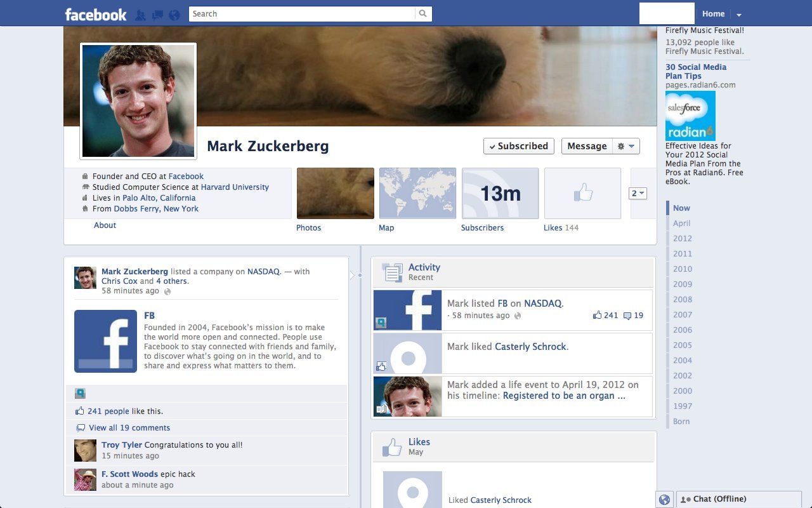
Task: Click the search magnifier button
Action: pos(423,13)
